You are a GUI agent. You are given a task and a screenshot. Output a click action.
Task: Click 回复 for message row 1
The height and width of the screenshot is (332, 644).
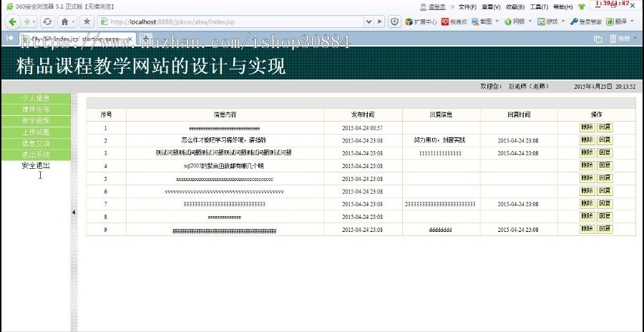tap(605, 127)
